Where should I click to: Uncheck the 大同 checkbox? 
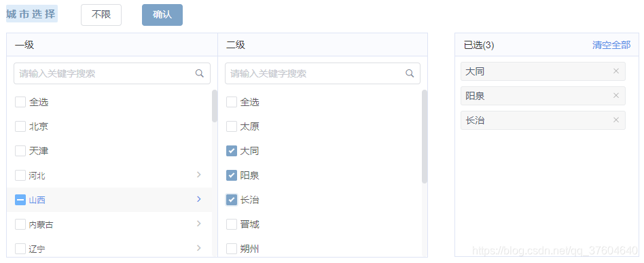232,151
